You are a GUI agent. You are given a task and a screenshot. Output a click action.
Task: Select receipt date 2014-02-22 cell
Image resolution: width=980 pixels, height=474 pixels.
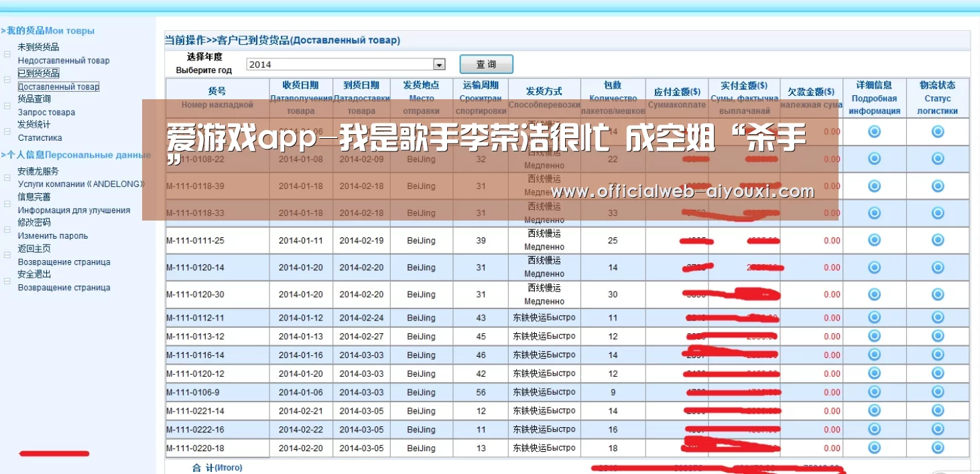301,430
